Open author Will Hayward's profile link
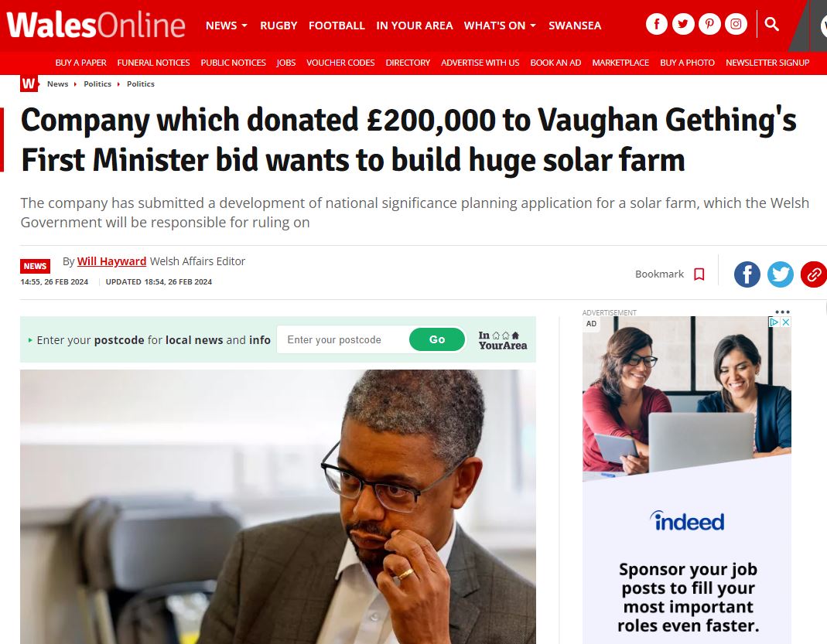The image size is (827, 644). (x=111, y=261)
